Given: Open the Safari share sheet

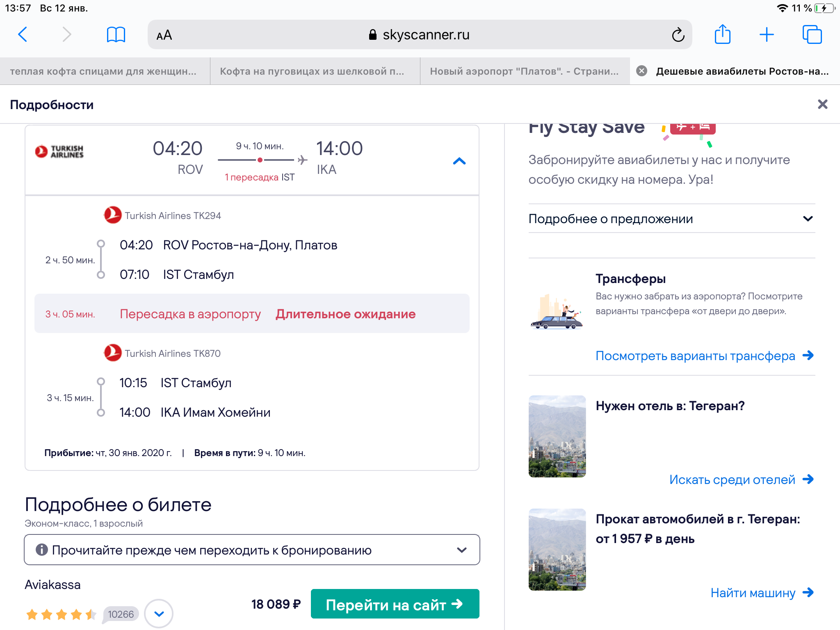Looking at the screenshot, I should pos(722,34).
